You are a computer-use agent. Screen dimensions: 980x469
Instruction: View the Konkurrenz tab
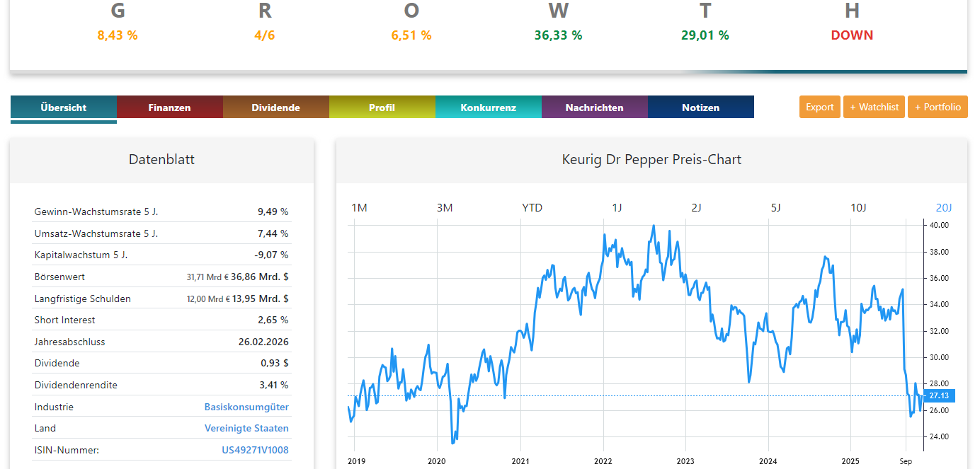pyautogui.click(x=489, y=107)
